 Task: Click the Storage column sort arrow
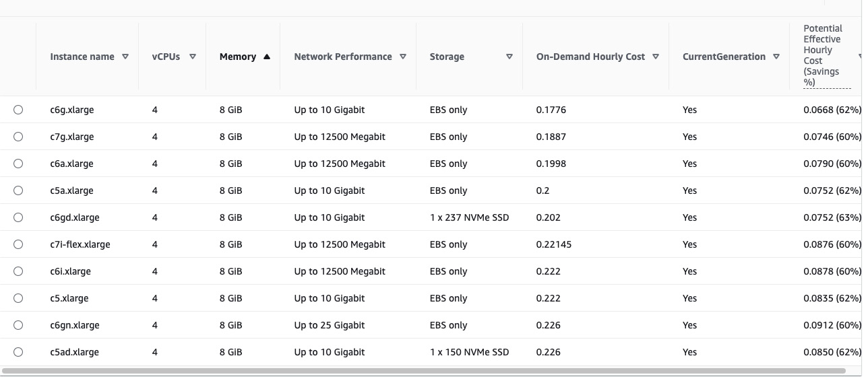[x=509, y=57]
